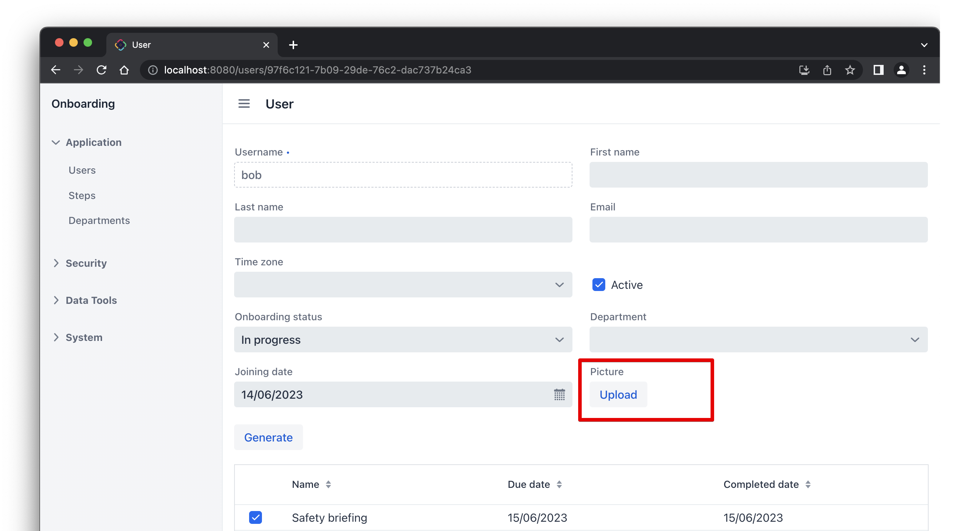The image size is (980, 531).
Task: Expand the Security menu section
Action: pyautogui.click(x=86, y=263)
